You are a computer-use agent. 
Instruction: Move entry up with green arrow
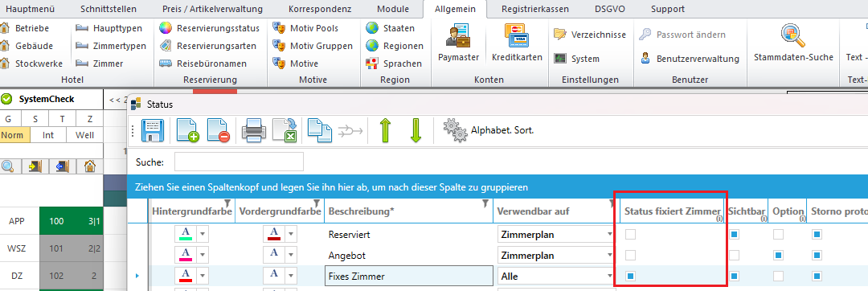(385, 130)
